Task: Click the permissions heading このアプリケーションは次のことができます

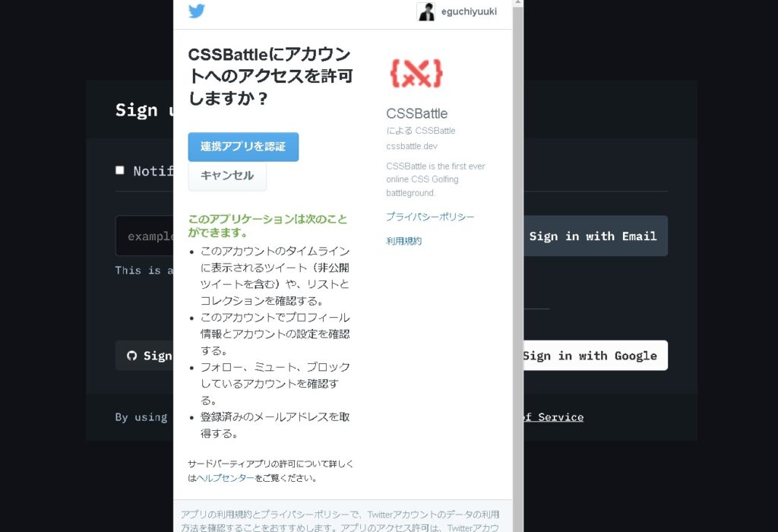Action: (267, 225)
